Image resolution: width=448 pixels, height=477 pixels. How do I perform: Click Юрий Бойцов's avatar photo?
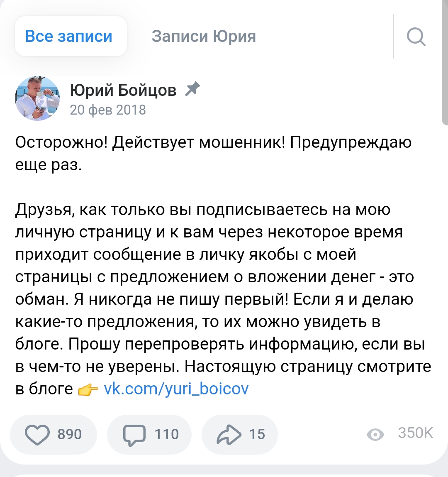tap(37, 98)
